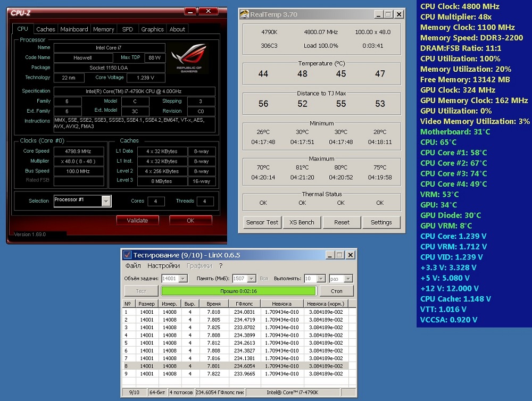This screenshot has width=532, height=401.
Task: Click the Размер column header in LinX
Action: pos(147,304)
